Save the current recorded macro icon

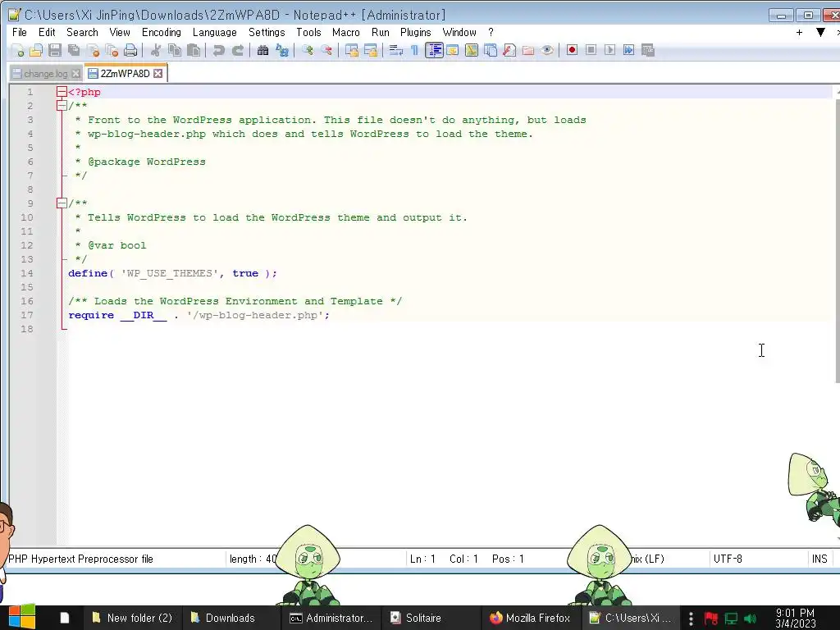pyautogui.click(x=648, y=50)
